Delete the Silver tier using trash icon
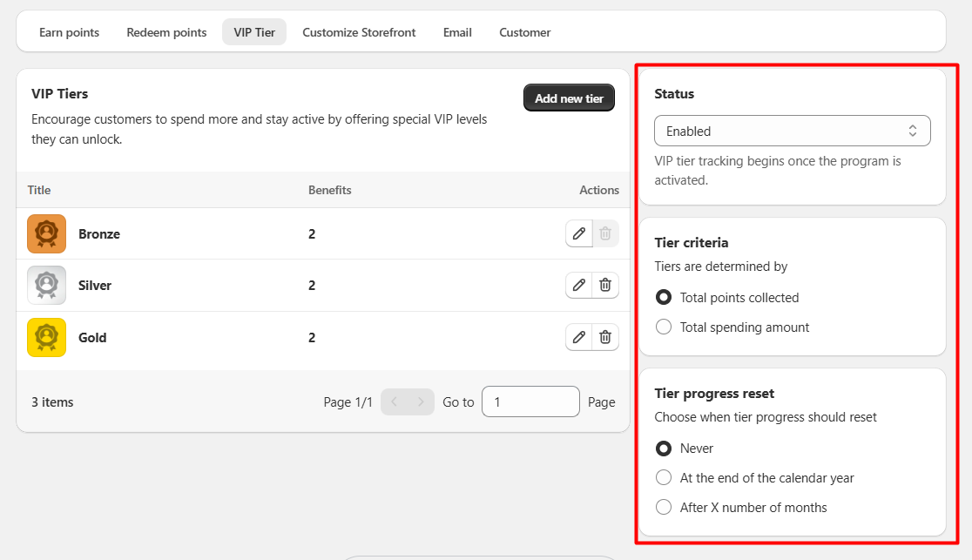Screen dimensions: 972x560 (605, 285)
